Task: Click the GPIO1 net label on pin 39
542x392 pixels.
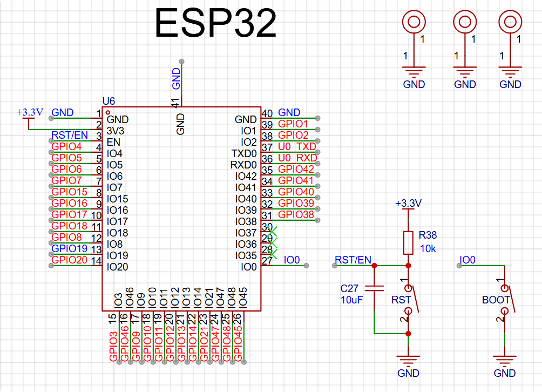Action: (x=293, y=124)
